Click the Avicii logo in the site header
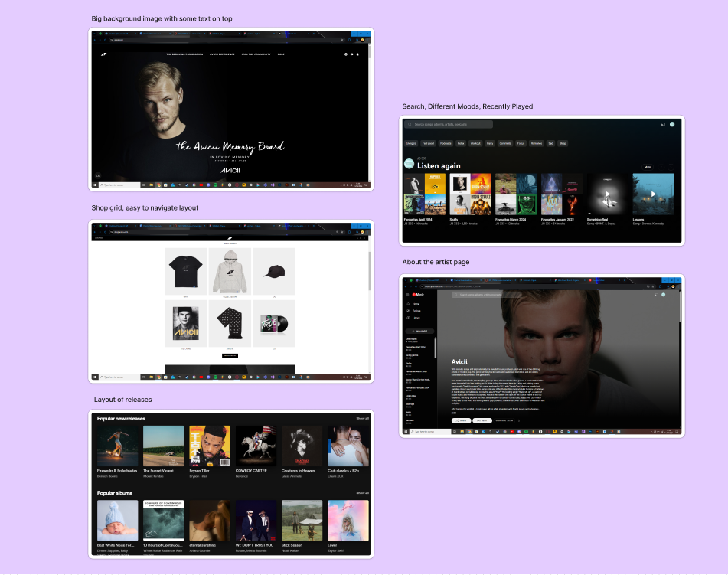Viewport: 728px width, 575px height. coord(104,54)
